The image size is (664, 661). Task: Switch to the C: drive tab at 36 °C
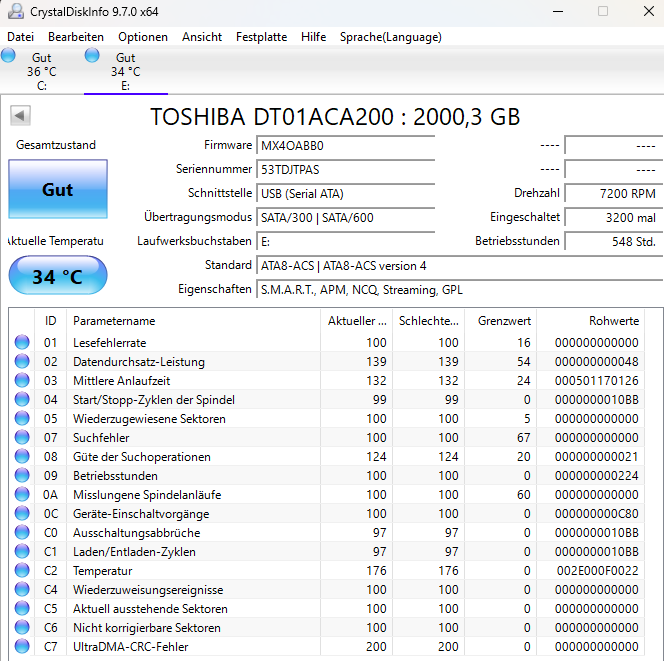coord(42,71)
